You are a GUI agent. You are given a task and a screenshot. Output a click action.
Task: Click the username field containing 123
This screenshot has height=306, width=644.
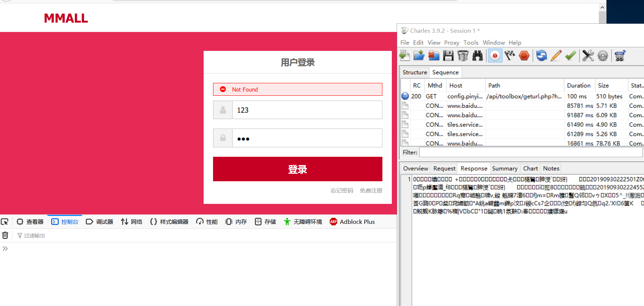(x=307, y=110)
